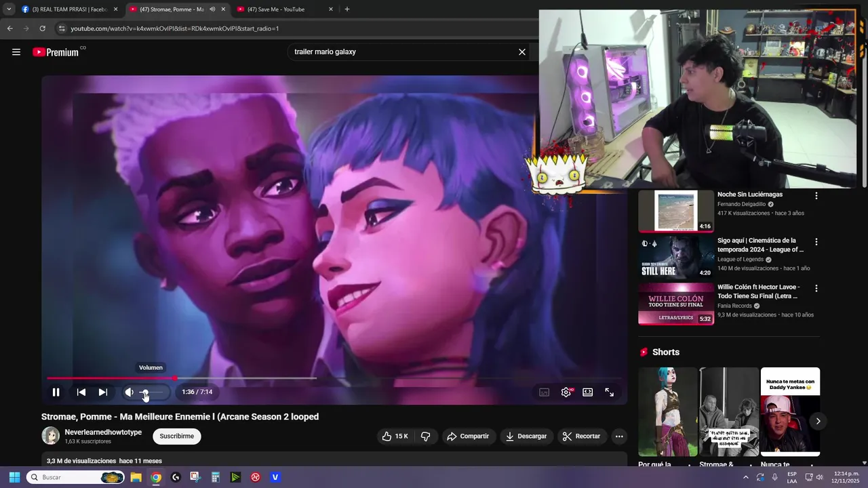The height and width of the screenshot is (488, 868).
Task: Click the Recortar clip button
Action: click(582, 436)
